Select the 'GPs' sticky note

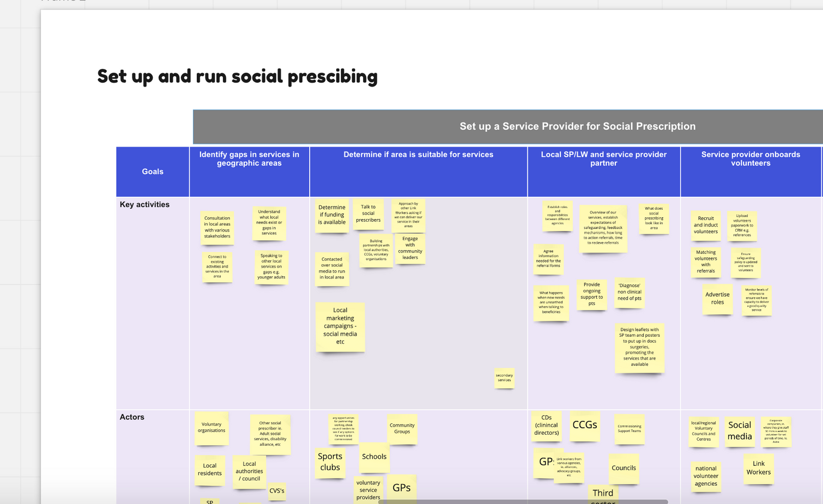[402, 489]
